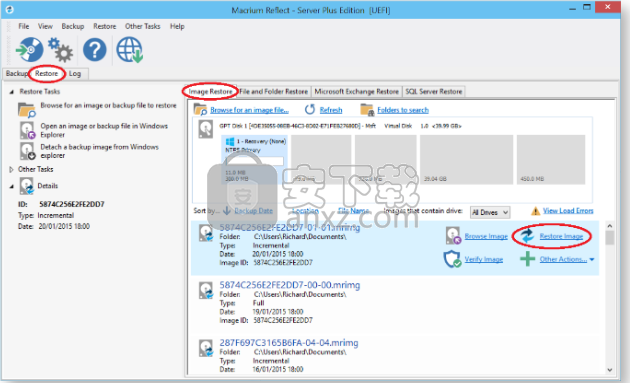Click the globe update download icon

point(130,50)
